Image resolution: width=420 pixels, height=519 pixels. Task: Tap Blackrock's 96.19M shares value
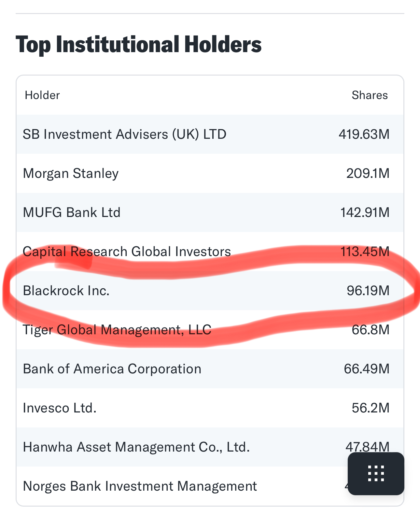(368, 291)
